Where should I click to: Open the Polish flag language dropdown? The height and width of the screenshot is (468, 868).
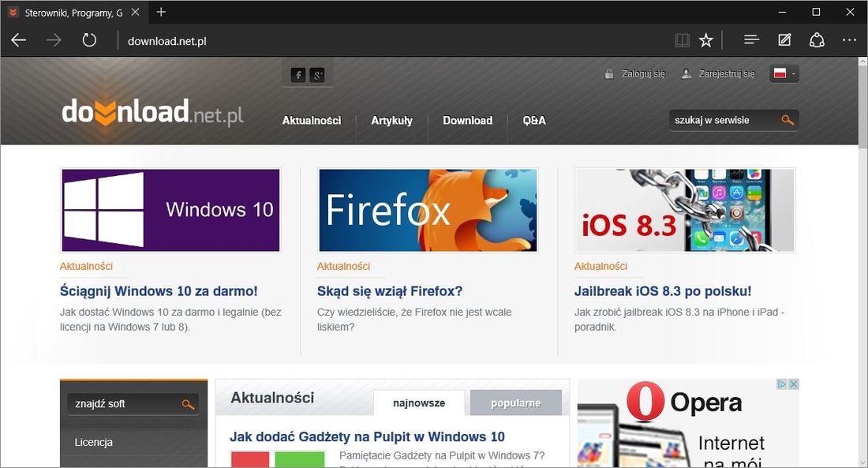784,73
